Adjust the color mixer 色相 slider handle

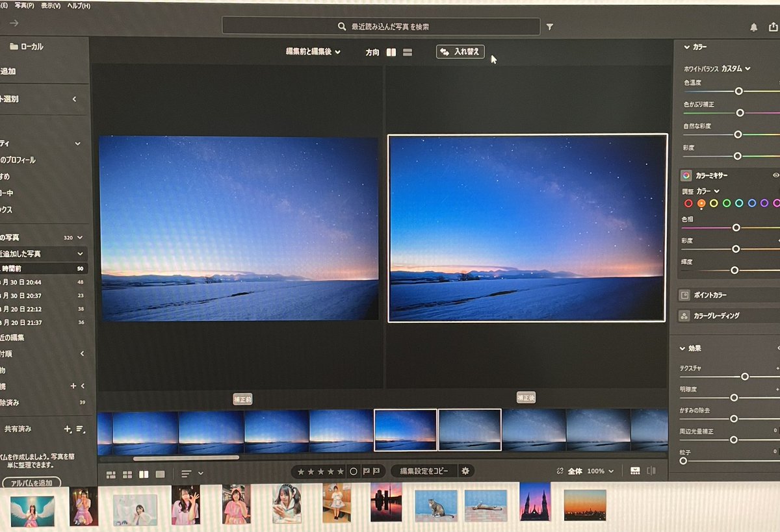click(x=736, y=227)
